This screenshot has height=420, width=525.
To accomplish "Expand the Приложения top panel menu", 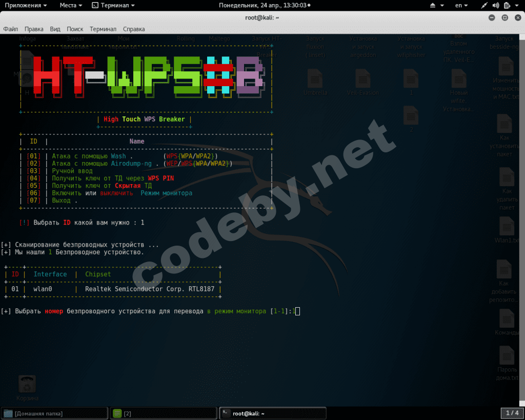I will click(26, 5).
